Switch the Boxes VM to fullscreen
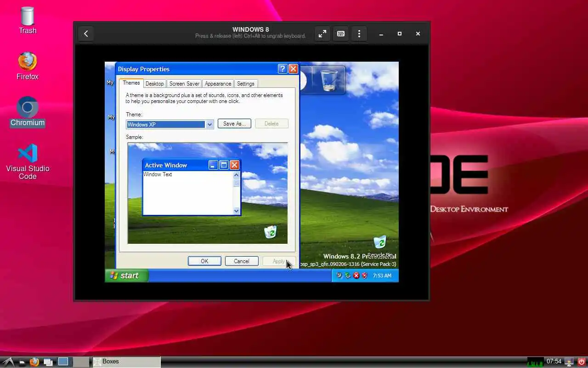Screen dimensions: 588x368 pos(322,34)
